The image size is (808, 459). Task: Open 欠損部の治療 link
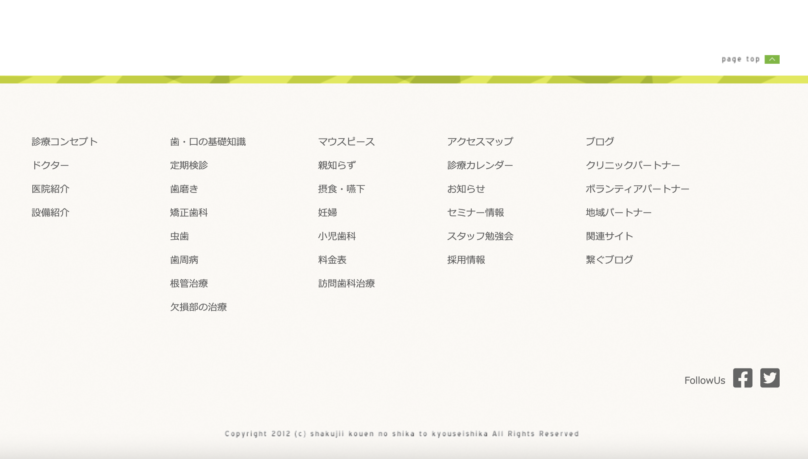pos(198,308)
